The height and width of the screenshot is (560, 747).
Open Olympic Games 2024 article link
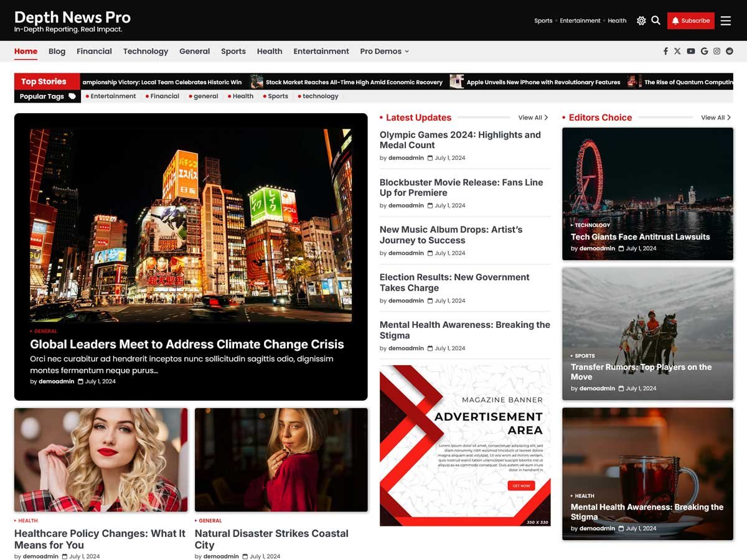[459, 140]
